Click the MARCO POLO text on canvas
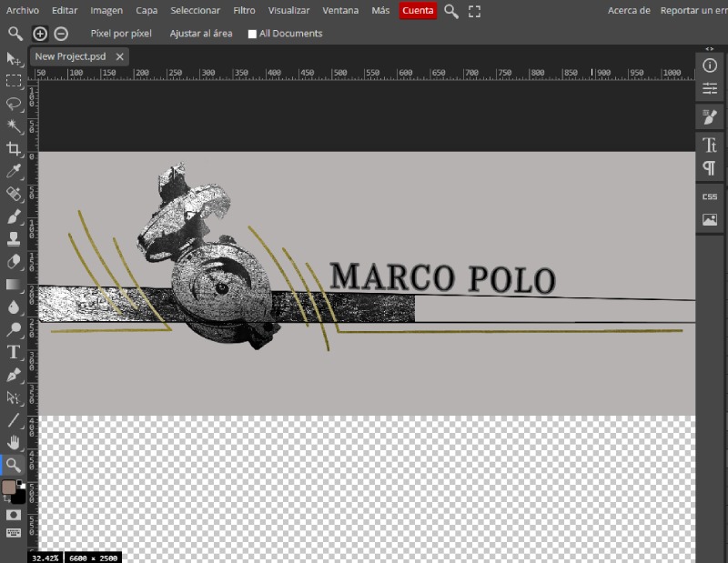Image resolution: width=728 pixels, height=563 pixels. (442, 278)
